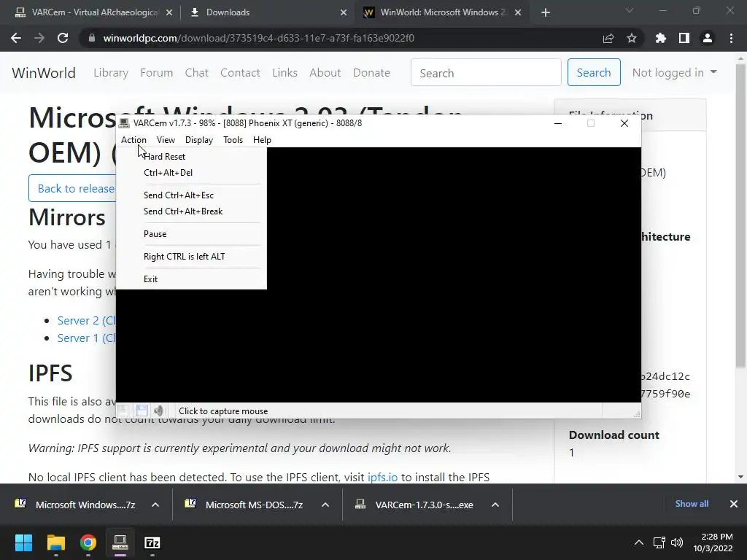Click floppy disk icon in VARCem status bar
The width and height of the screenshot is (747, 560).
click(142, 411)
